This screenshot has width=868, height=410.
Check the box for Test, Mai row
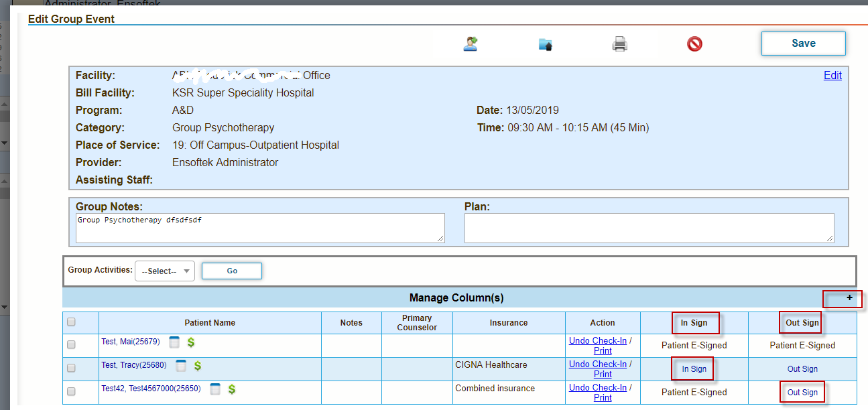pyautogui.click(x=71, y=344)
